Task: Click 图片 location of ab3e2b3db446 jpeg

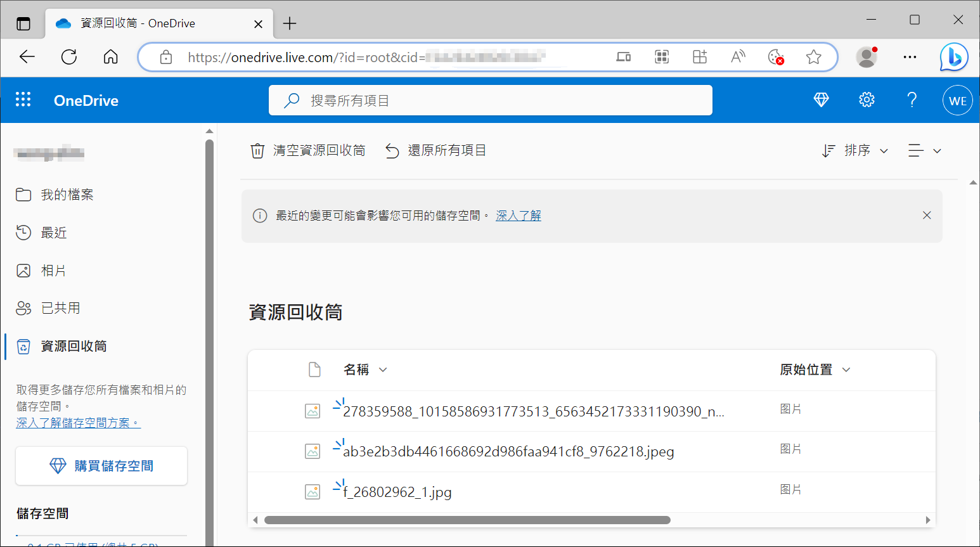Action: 790,449
